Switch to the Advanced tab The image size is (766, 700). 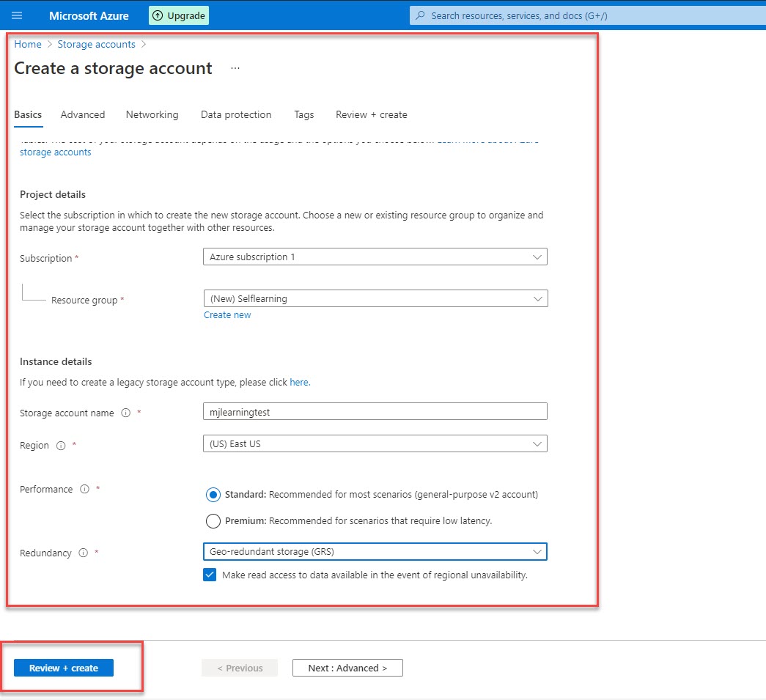tap(83, 115)
